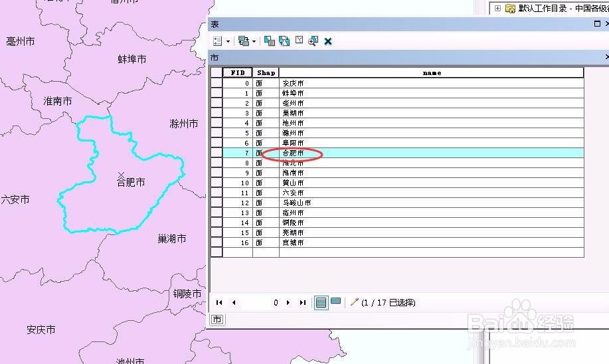This screenshot has height=364, width=609.
Task: Click the Zoom To Selected icon
Action: click(x=313, y=41)
